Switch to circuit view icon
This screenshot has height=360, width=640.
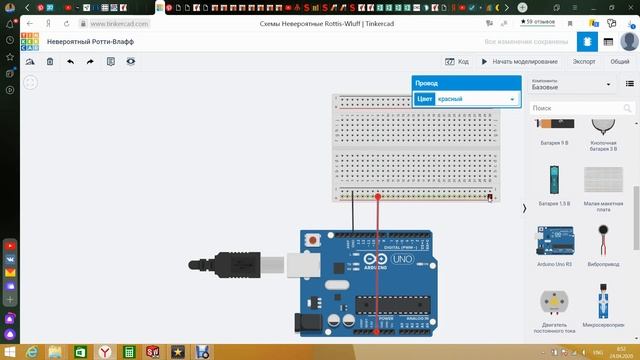pyautogui.click(x=587, y=42)
